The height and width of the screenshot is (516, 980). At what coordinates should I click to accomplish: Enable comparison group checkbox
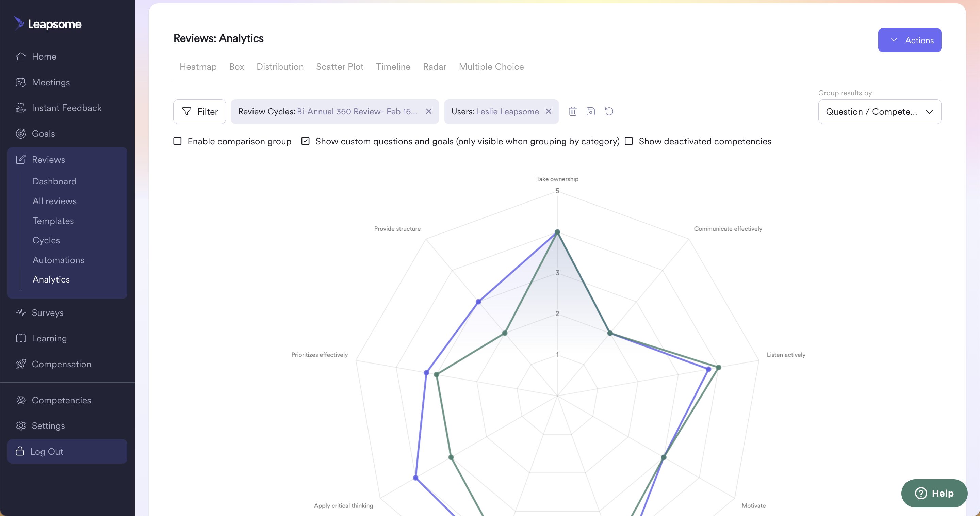177,141
